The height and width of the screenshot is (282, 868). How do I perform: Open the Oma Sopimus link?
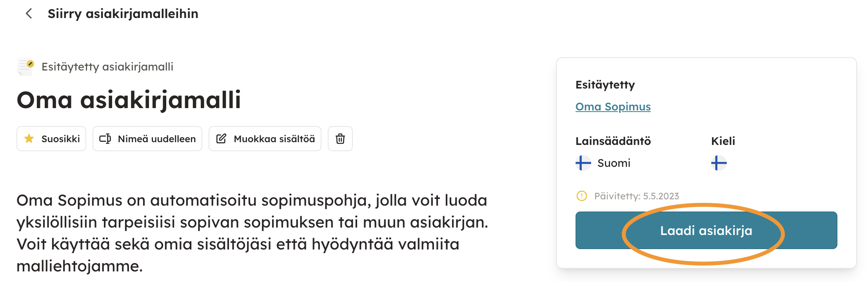point(613,107)
